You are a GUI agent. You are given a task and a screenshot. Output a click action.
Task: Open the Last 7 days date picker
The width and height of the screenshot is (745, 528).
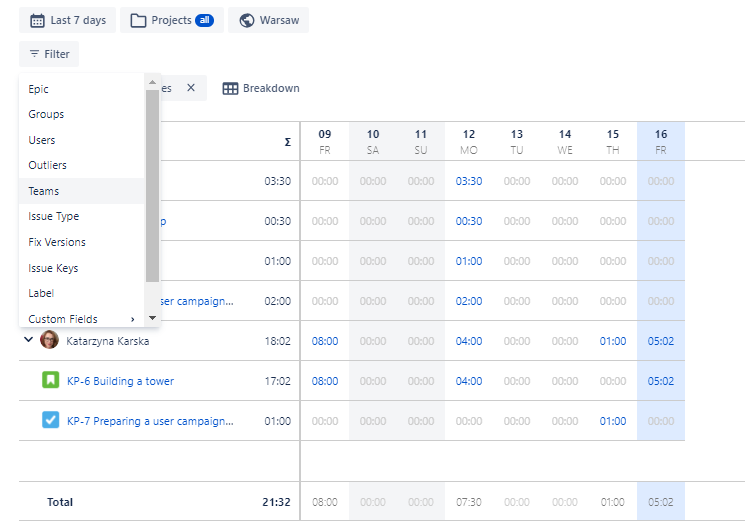pyautogui.click(x=67, y=20)
